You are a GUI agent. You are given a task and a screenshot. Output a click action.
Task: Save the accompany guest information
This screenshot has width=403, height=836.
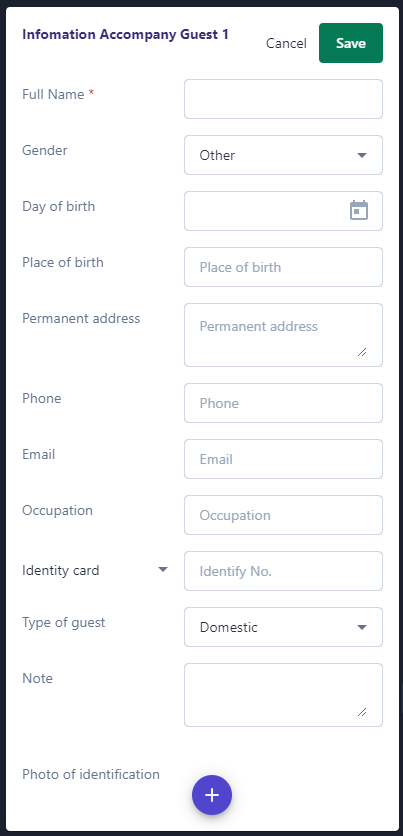coord(351,43)
